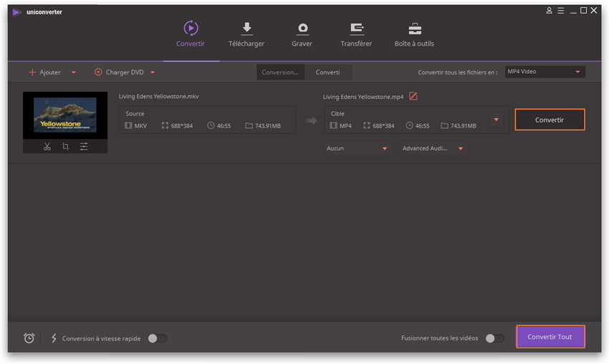Select the Converti sub-tab
The width and height of the screenshot is (609, 364).
point(327,72)
